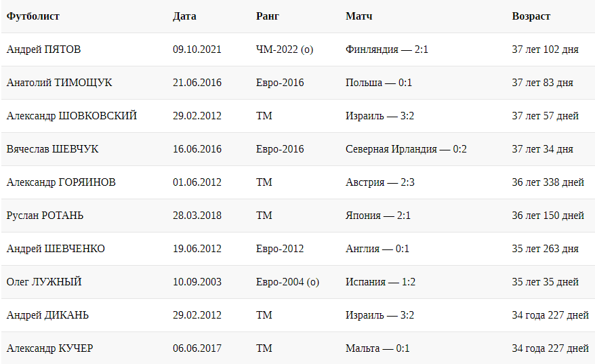Click the Ранг column header
Screen dimensions: 595x364
(268, 16)
